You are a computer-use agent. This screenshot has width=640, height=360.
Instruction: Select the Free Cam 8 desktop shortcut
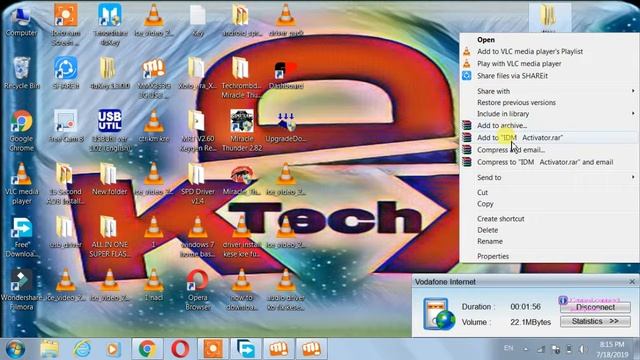point(65,127)
